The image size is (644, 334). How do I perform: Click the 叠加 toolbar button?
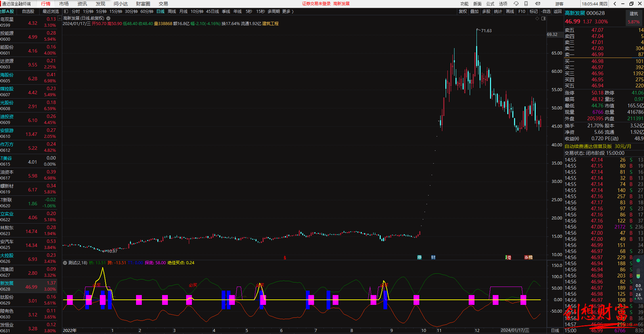[474, 12]
